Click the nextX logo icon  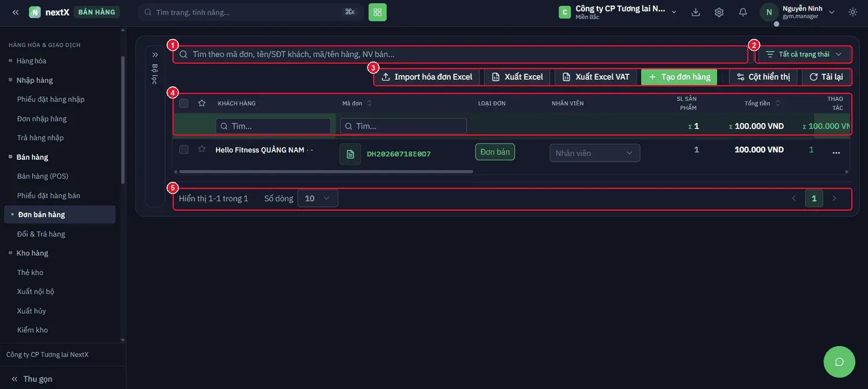pos(35,12)
